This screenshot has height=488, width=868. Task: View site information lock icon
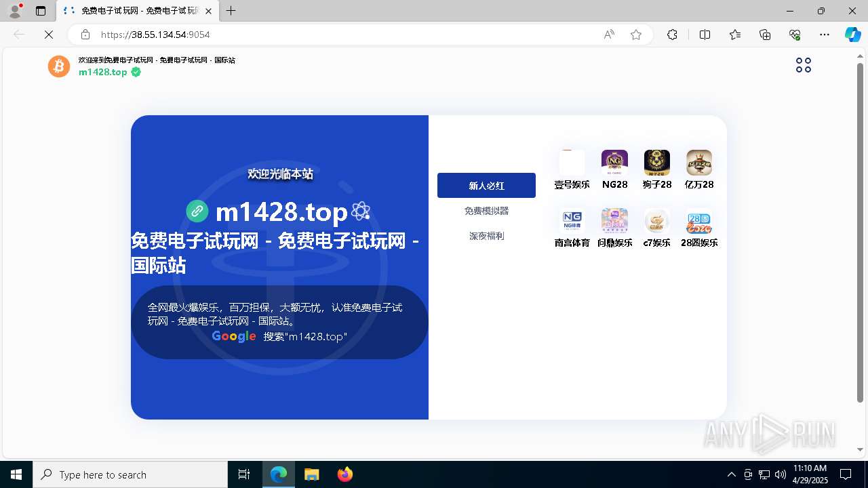click(85, 35)
